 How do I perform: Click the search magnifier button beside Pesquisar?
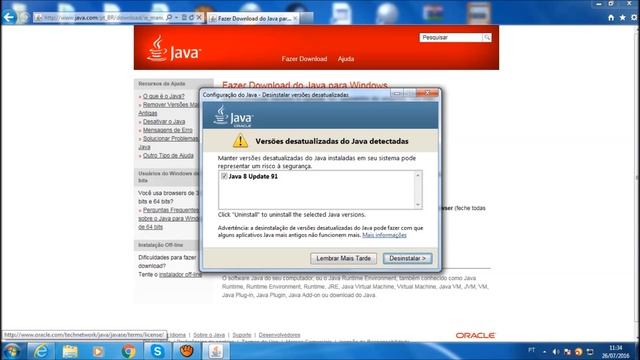pyautogui.click(x=487, y=38)
